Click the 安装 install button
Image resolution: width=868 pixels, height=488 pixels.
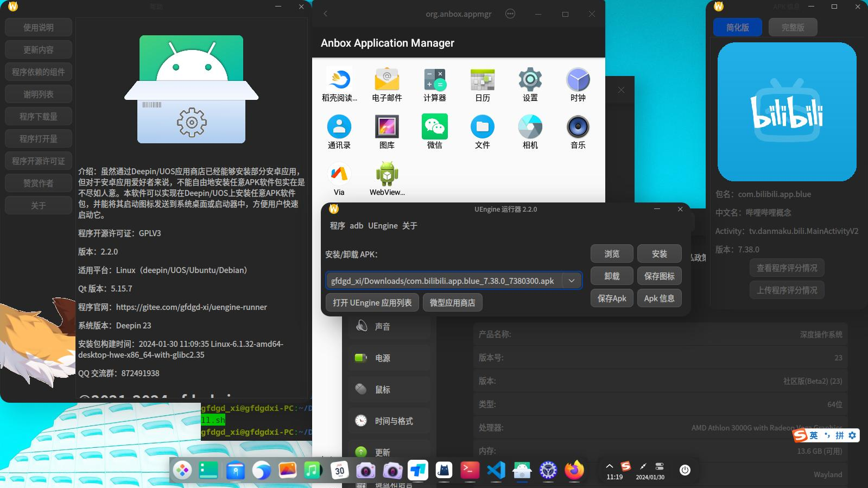pyautogui.click(x=660, y=254)
